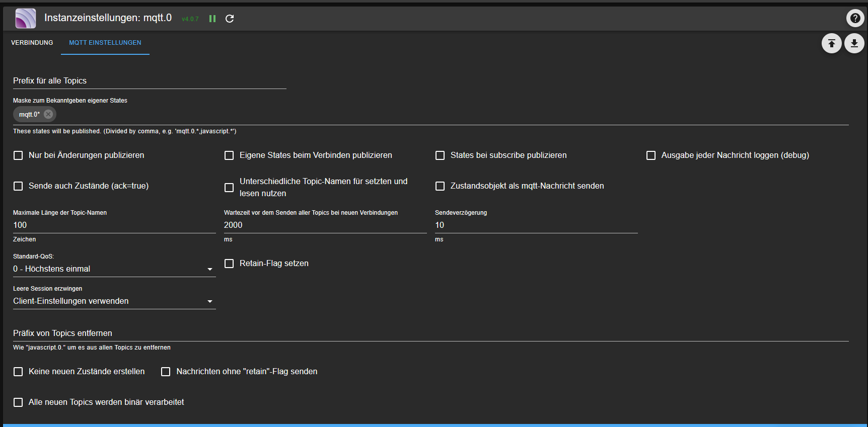Click the upload configuration icon

(x=832, y=43)
